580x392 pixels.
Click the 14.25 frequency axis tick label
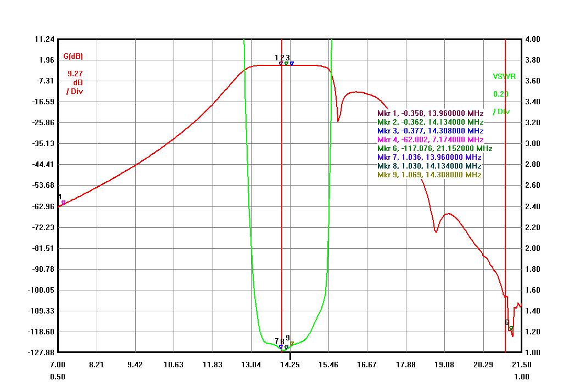[290, 365]
